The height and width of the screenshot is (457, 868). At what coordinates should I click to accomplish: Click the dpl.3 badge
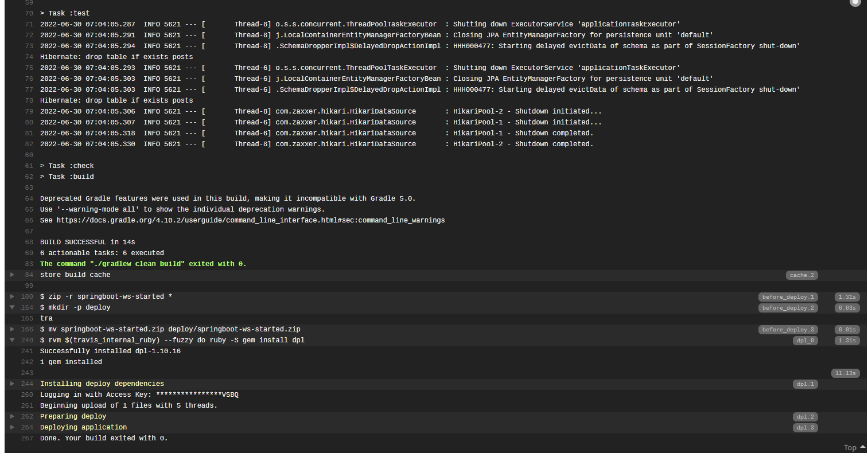[805, 428]
